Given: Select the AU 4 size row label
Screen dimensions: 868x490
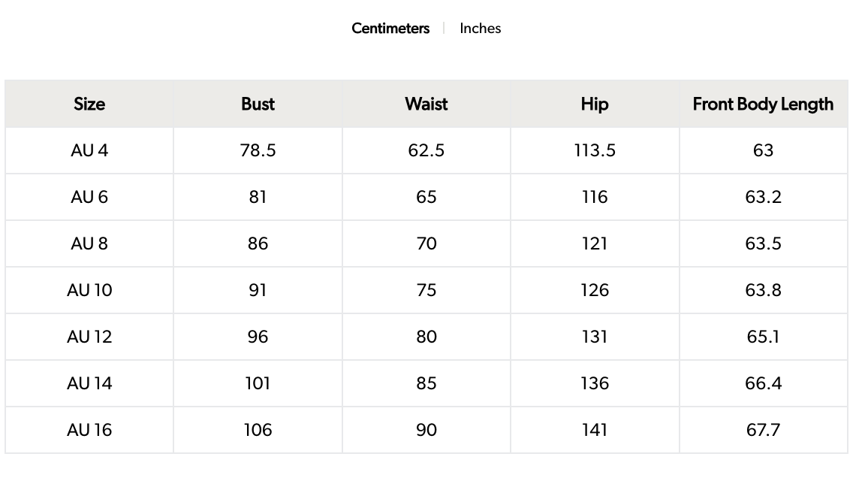Looking at the screenshot, I should point(89,150).
